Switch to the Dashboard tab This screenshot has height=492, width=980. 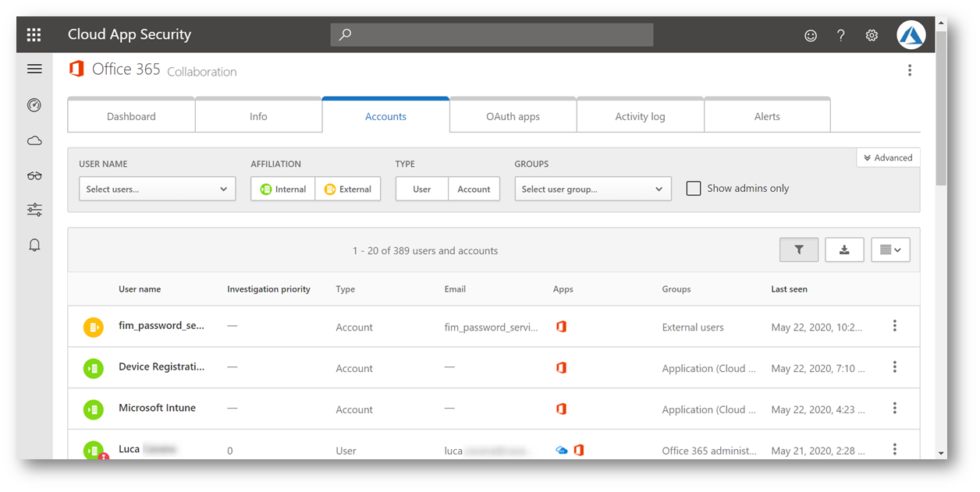[131, 116]
